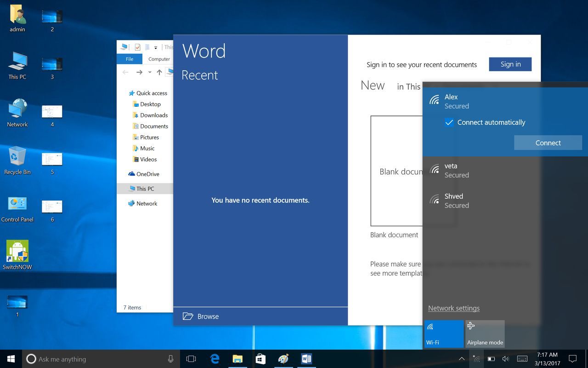This screenshot has width=588, height=368.
Task: Click the Up arrow in File Explorer
Action: (x=159, y=72)
